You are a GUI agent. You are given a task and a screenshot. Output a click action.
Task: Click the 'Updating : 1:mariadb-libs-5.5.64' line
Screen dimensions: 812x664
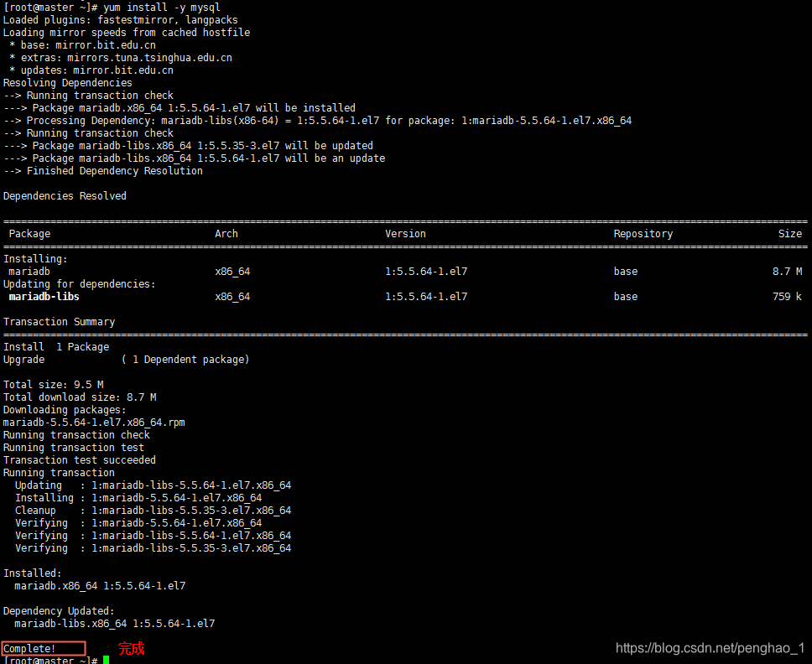(154, 485)
